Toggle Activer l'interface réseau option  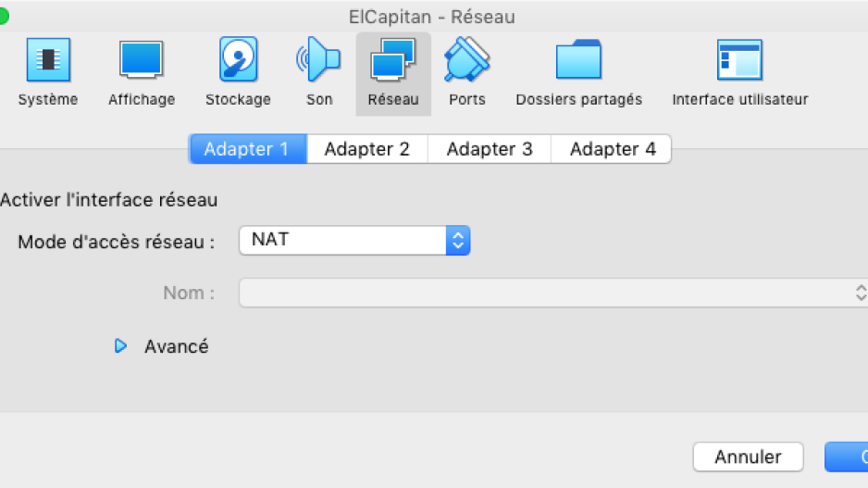[108, 200]
